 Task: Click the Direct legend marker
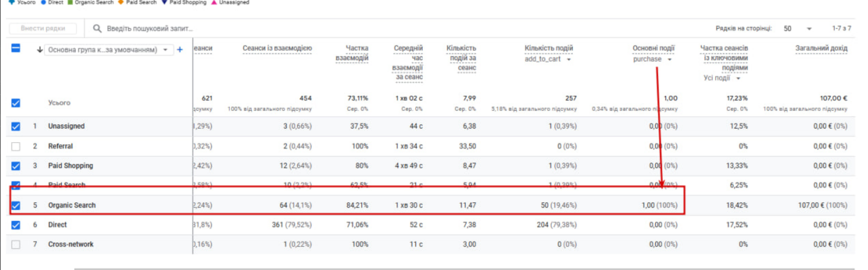(x=44, y=2)
